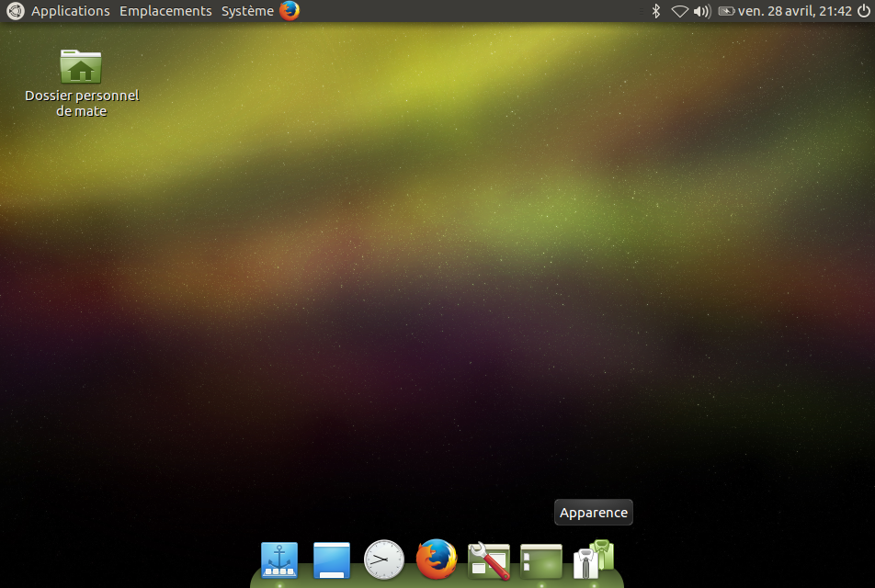Click the green window icon in dock
The height and width of the screenshot is (588, 875).
[x=541, y=561]
